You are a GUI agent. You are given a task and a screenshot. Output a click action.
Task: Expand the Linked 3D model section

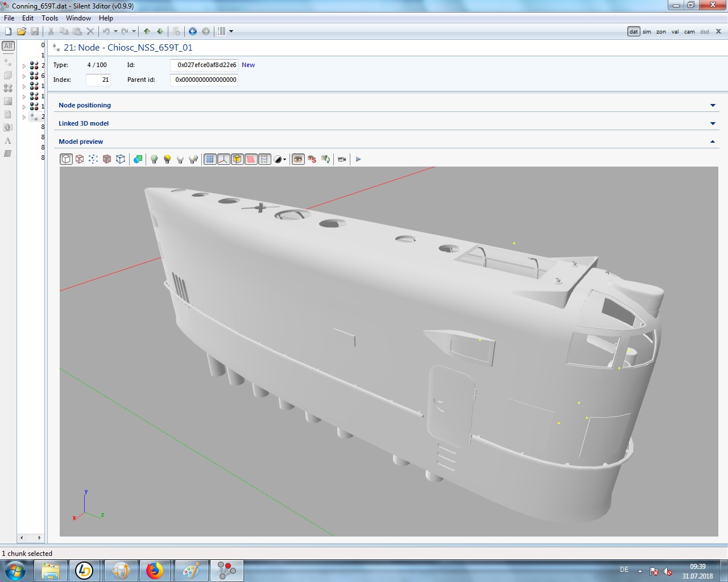713,123
